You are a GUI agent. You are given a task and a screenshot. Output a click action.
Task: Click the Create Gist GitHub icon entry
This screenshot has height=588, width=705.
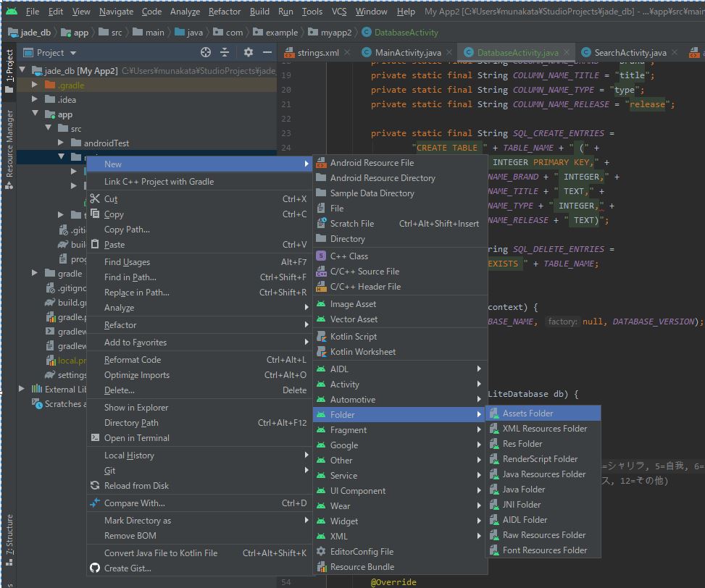[x=127, y=568]
